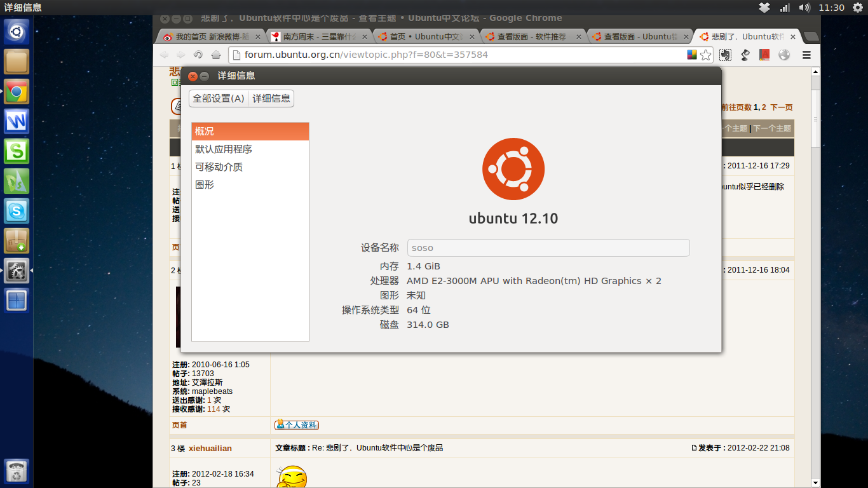Click the Ubuntu logo in Details dialog
The width and height of the screenshot is (868, 488).
513,169
